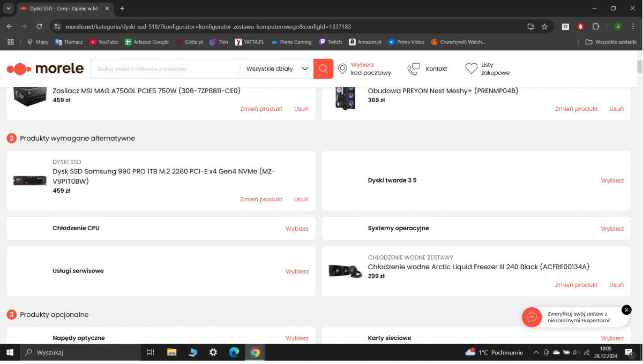Click Wybierz for Usługi serwisowe
Image resolution: width=643 pixels, height=364 pixels.
[297, 271]
